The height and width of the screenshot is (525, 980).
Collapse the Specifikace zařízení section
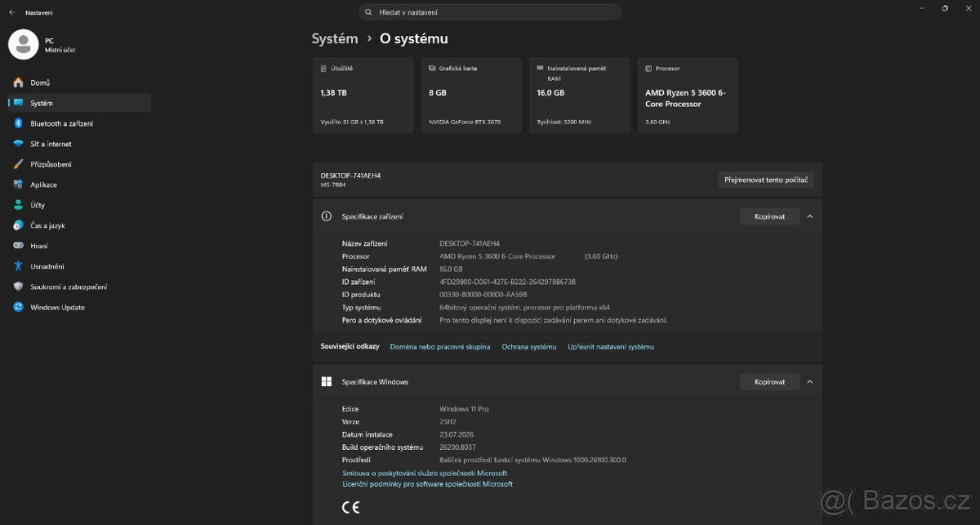[809, 216]
